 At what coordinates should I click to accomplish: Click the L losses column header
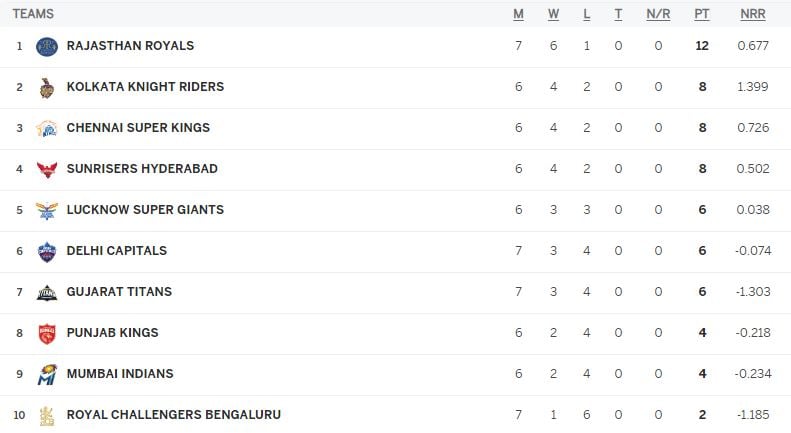point(586,14)
